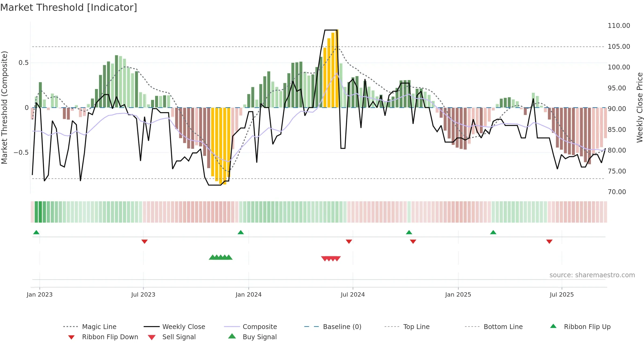This screenshot has width=644, height=362.
Task: Click the 80.00 price axis label
Action: 617,150
